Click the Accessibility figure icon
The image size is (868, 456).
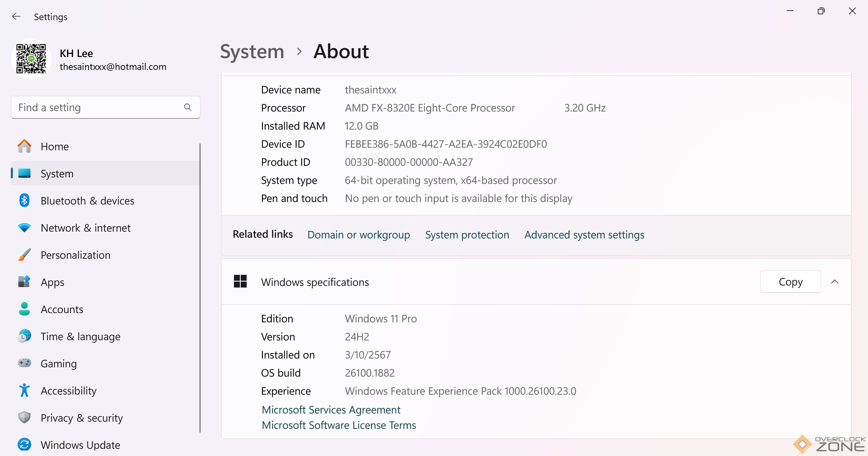24,390
